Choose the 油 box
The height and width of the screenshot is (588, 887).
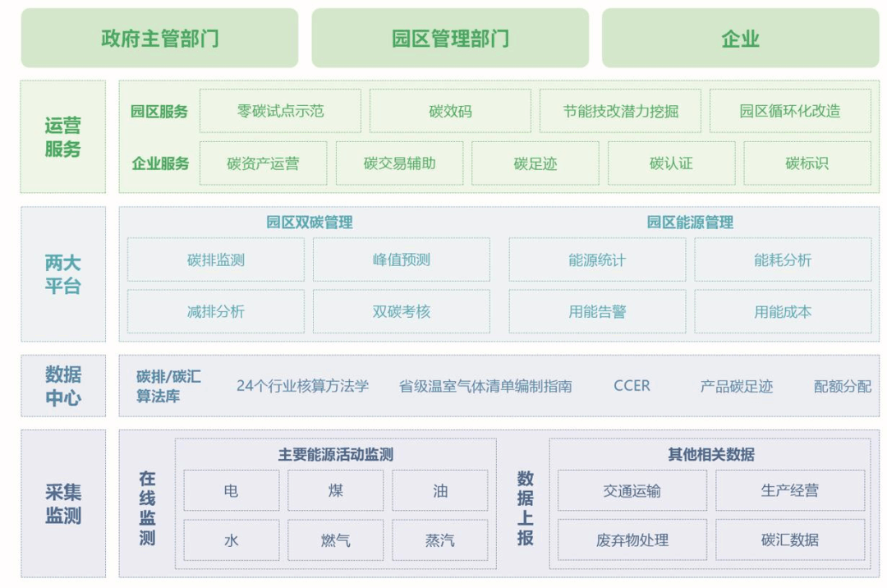[x=440, y=490]
